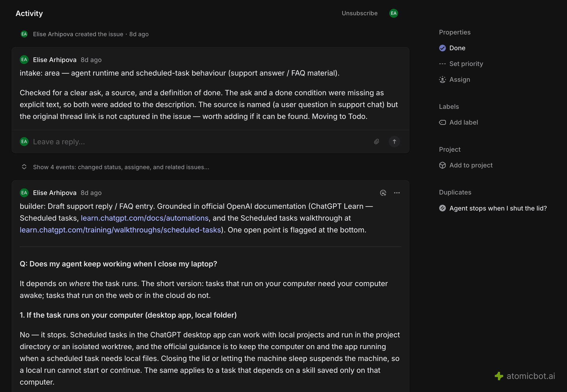
Task: Click the attach file paperclip icon
Action: (x=377, y=142)
